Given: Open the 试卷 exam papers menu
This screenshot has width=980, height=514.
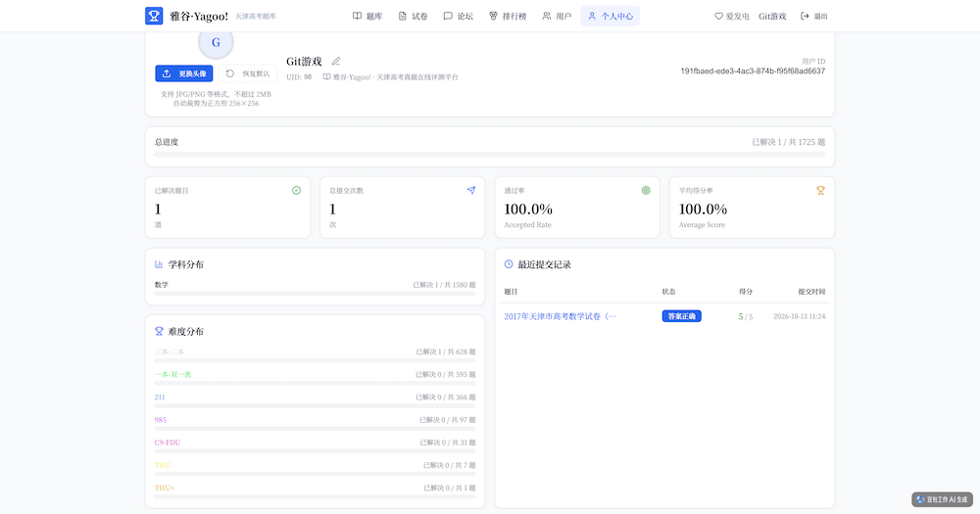Looking at the screenshot, I should (x=414, y=17).
